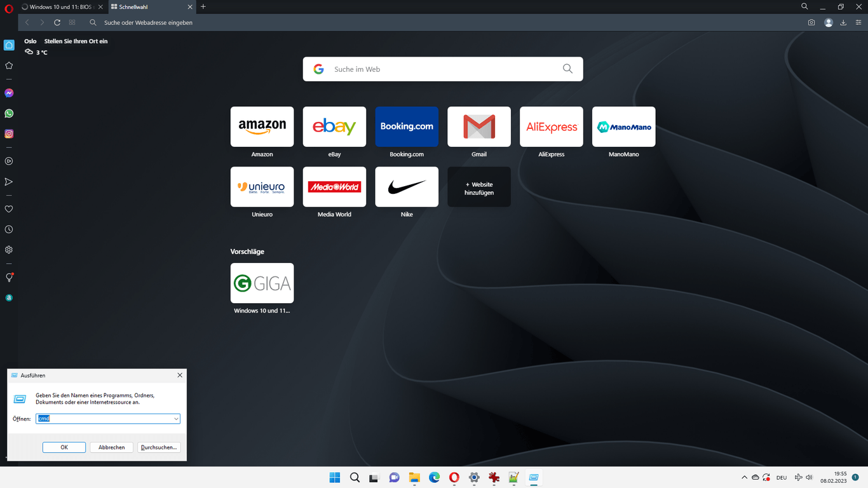
Task: Open the Easy Setup sliders icon
Action: pyautogui.click(x=858, y=22)
